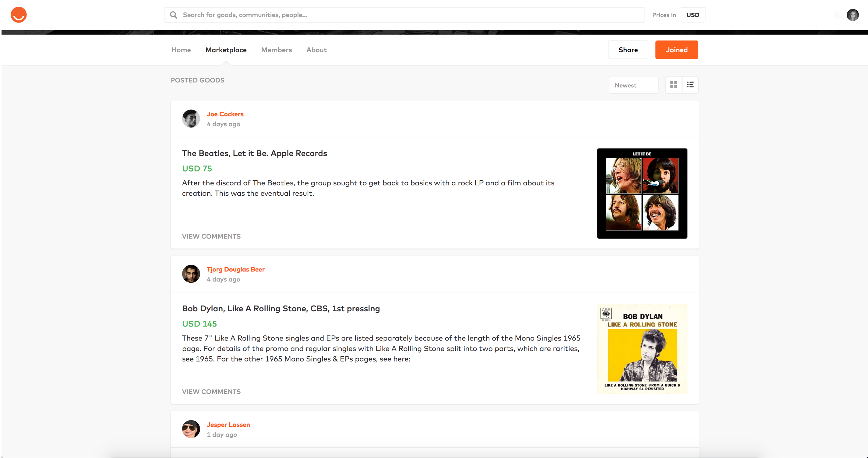Image resolution: width=868 pixels, height=458 pixels.
Task: Open notifications bell icon
Action: (837, 15)
